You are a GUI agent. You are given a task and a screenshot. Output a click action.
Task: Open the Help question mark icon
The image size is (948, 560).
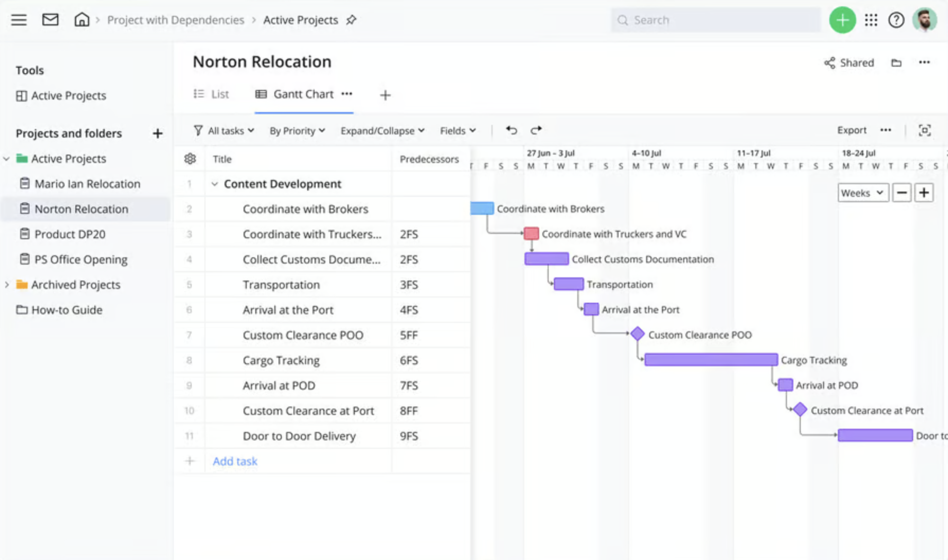(896, 20)
